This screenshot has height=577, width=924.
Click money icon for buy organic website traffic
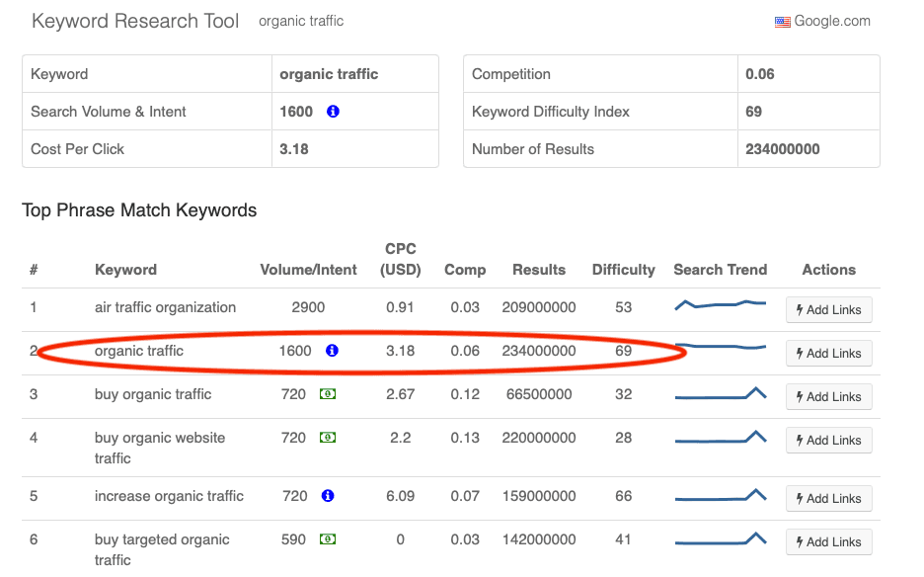pos(328,438)
